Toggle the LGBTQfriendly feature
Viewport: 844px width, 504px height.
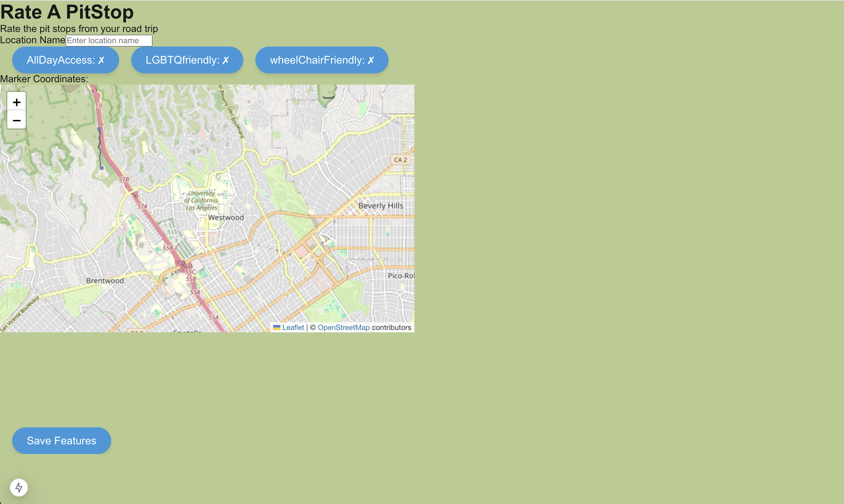(187, 60)
